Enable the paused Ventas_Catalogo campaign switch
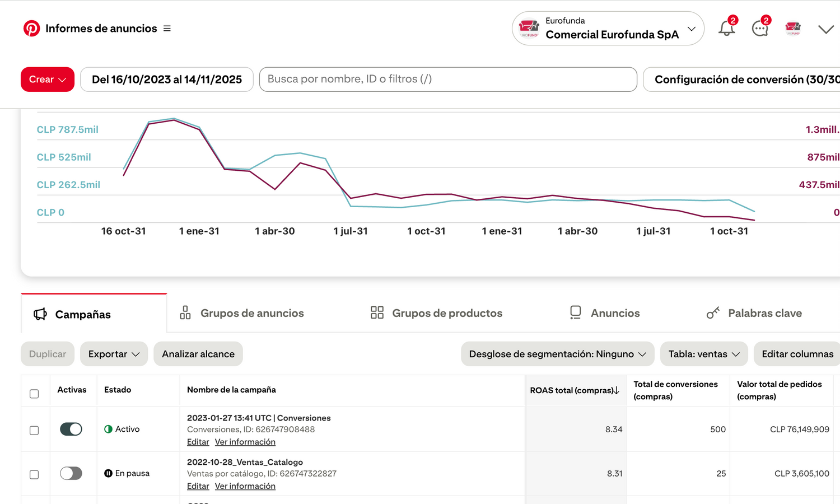 pyautogui.click(x=71, y=473)
